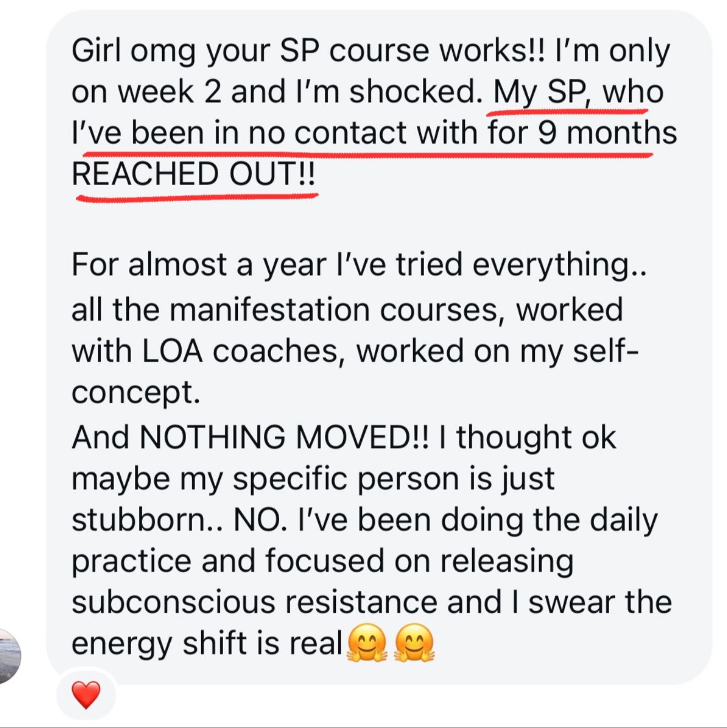Image resolution: width=727 pixels, height=728 pixels.
Task: Click the word "releasing"
Action: point(507,561)
